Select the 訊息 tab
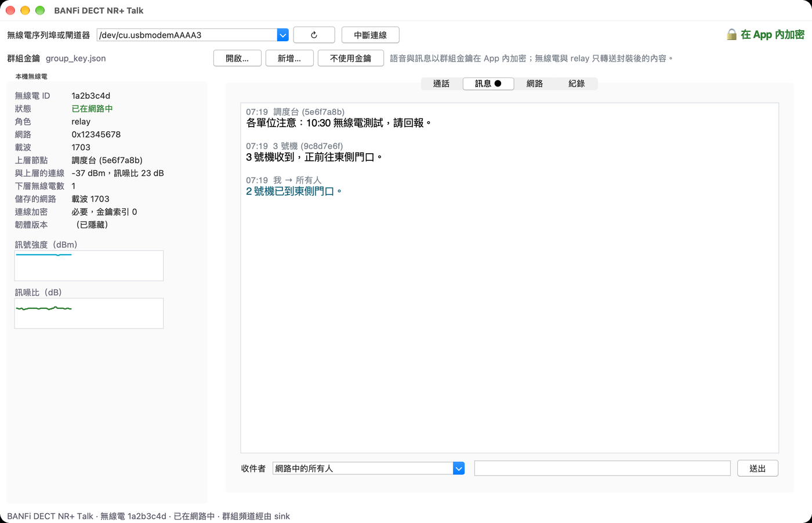The image size is (812, 523). click(x=488, y=84)
